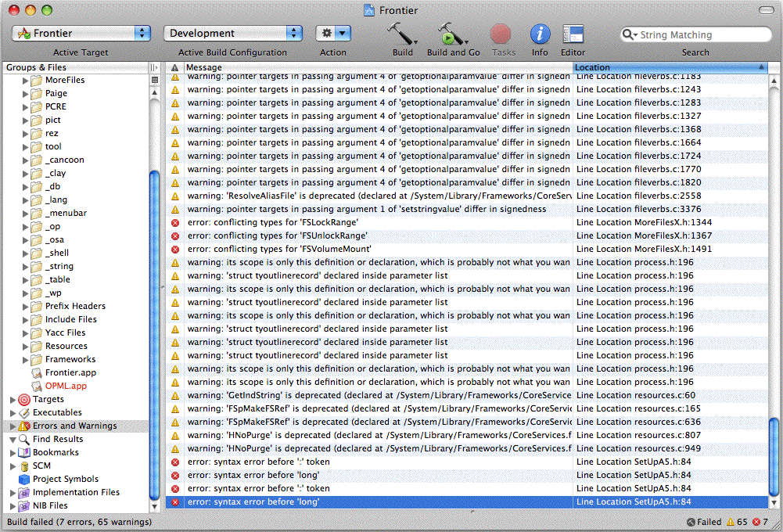The image size is (783, 532).
Task: Open the Active Target dropdown
Action: 82,33
